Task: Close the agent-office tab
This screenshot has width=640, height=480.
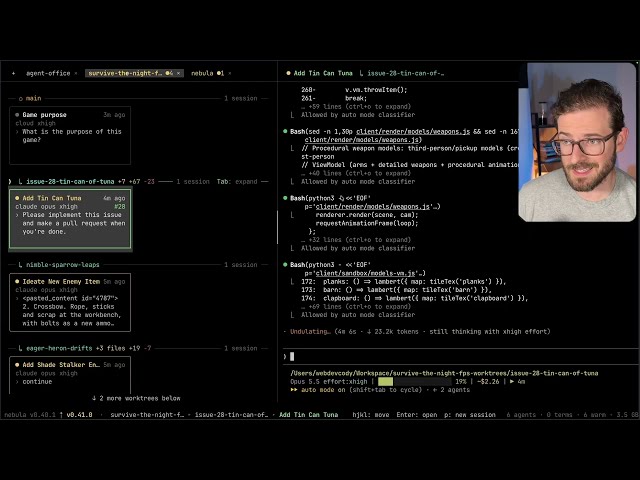Action: click(76, 73)
